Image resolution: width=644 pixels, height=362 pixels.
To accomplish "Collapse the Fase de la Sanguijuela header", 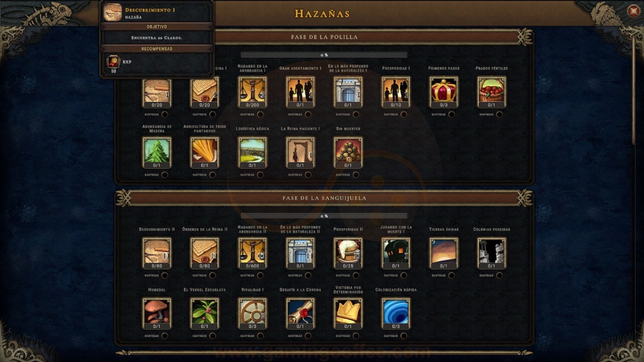I will 324,198.
